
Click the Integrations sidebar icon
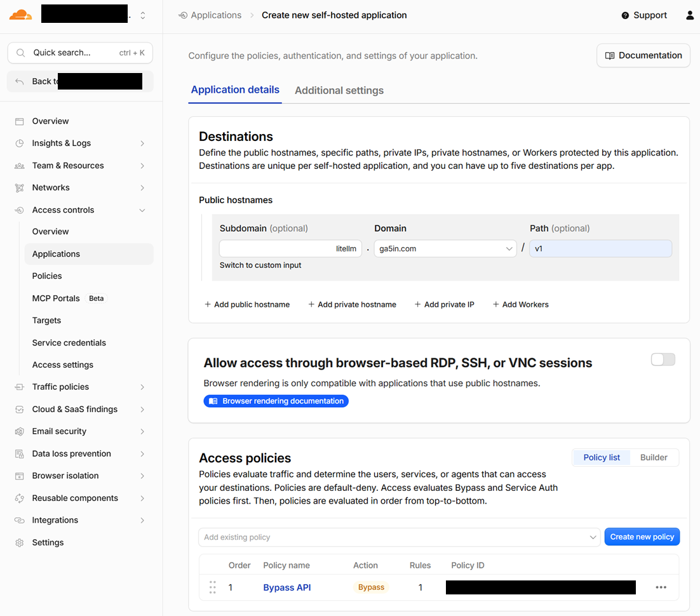tap(19, 521)
